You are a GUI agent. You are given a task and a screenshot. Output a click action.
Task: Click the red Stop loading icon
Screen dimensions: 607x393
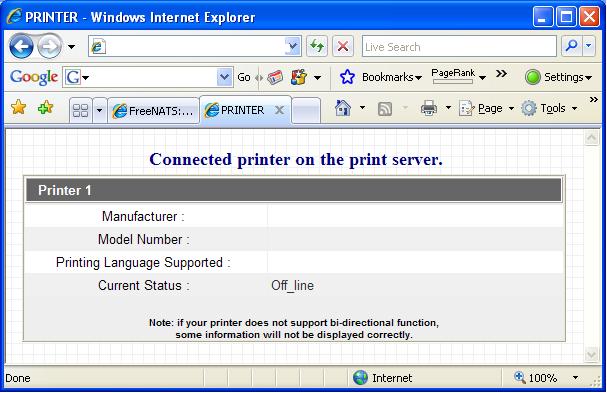(x=343, y=46)
